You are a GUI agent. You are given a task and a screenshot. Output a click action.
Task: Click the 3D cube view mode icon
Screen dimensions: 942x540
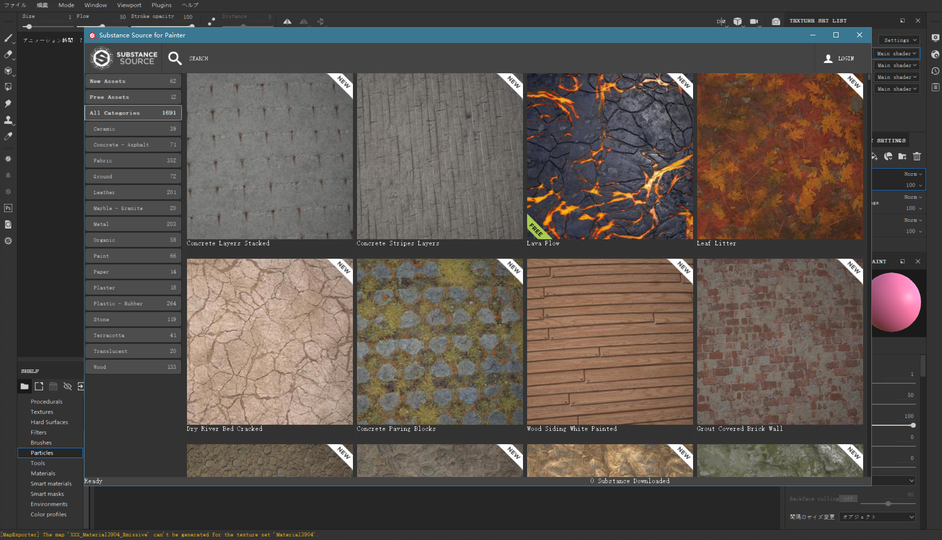[x=737, y=21]
